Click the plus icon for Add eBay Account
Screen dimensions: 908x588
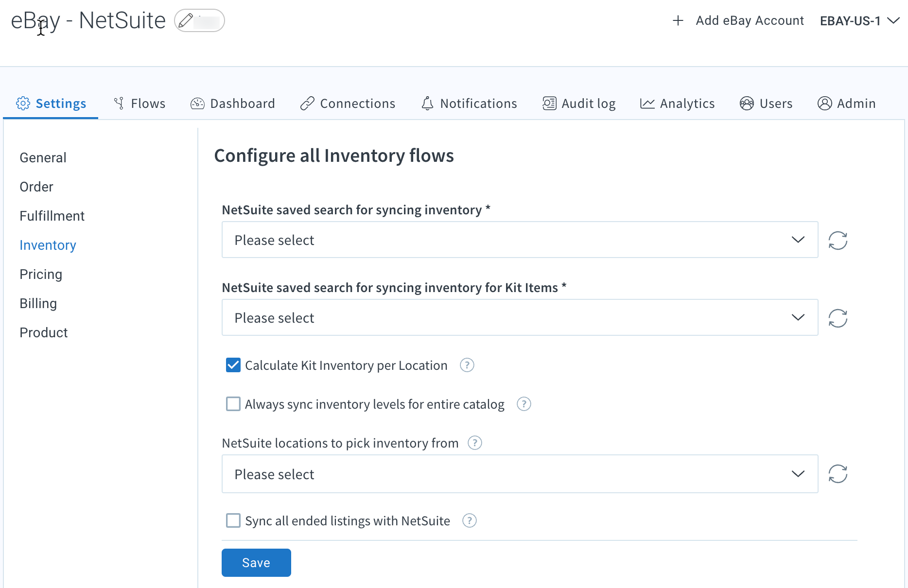tap(678, 20)
